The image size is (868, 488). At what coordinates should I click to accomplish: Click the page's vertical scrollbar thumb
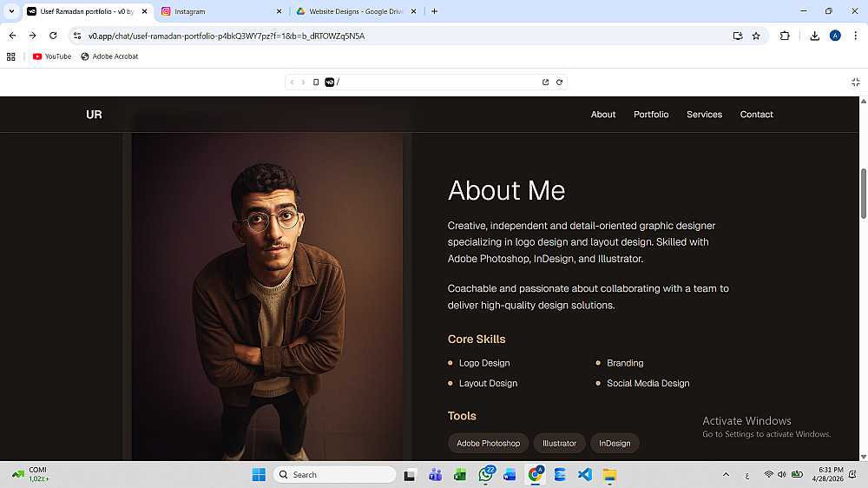863,194
